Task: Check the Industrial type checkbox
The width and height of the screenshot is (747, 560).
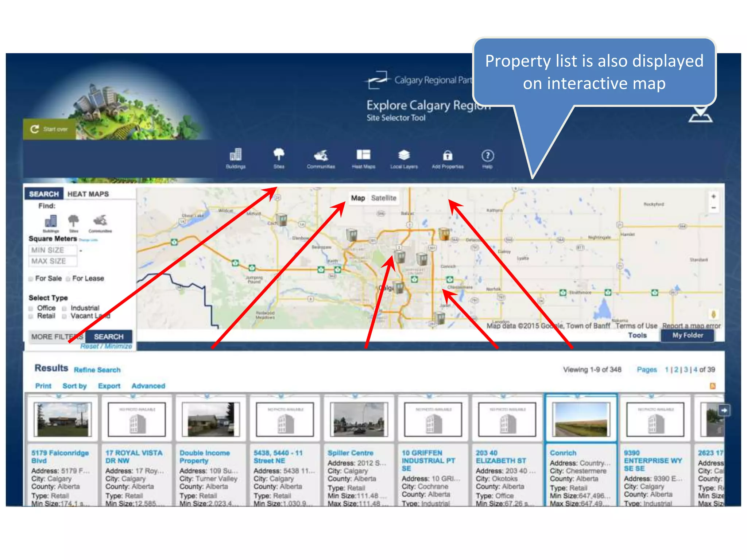Action: (x=64, y=308)
